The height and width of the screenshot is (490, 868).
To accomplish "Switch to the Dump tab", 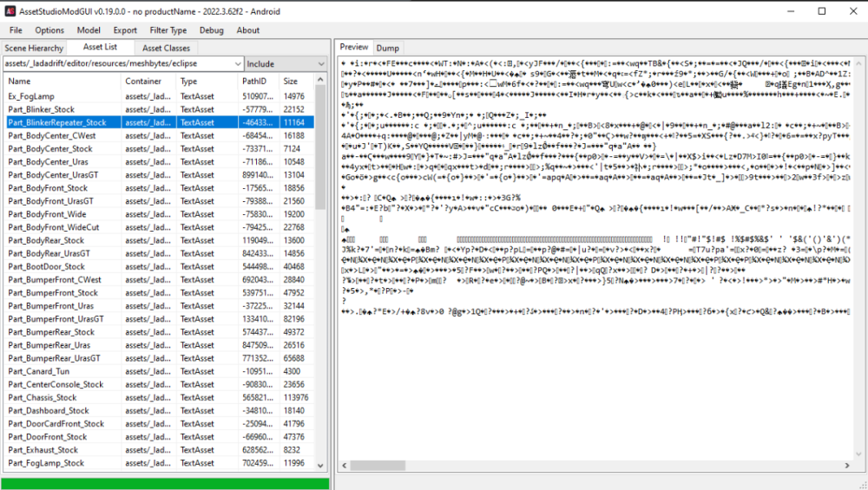I will coord(387,48).
